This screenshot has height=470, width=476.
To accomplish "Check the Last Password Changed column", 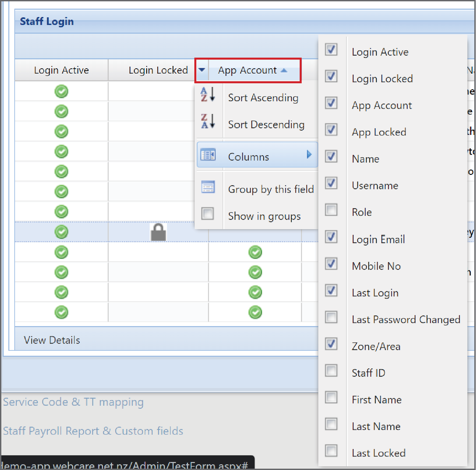I will click(x=331, y=317).
